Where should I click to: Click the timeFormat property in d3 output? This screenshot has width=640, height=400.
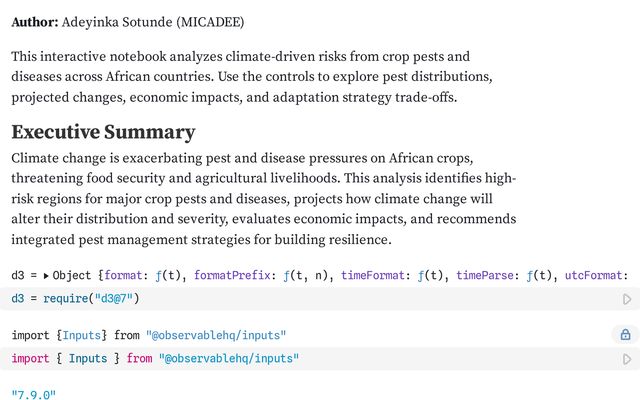point(376,275)
